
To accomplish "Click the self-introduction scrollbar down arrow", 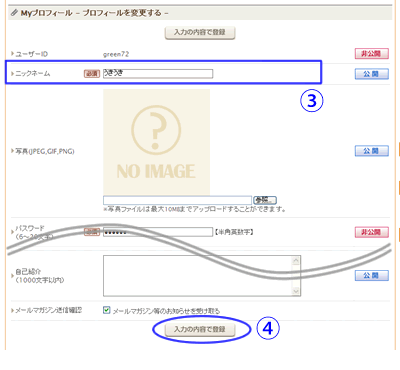I will (x=296, y=291).
